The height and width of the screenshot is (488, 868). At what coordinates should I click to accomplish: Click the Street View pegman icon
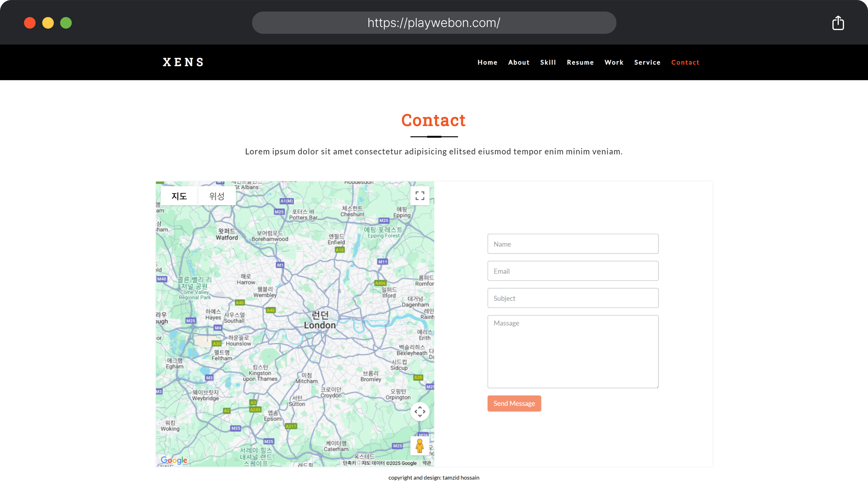point(420,446)
